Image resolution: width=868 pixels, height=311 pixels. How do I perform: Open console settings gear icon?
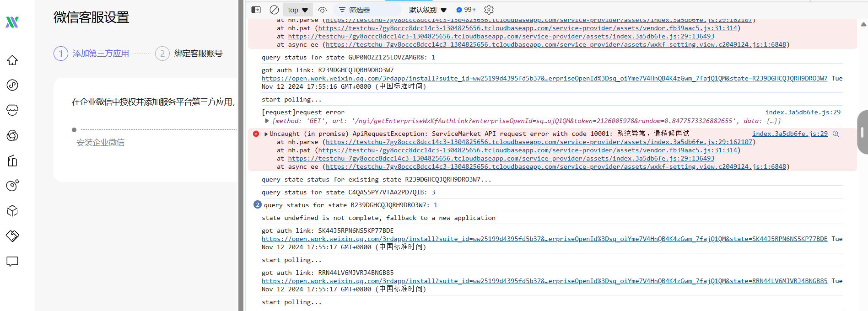[x=489, y=10]
